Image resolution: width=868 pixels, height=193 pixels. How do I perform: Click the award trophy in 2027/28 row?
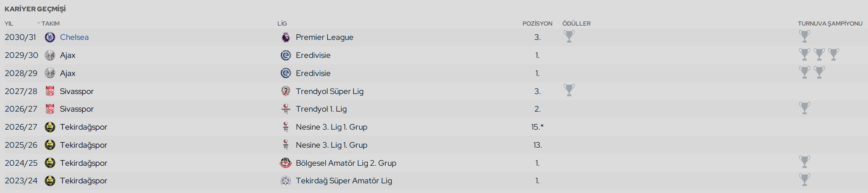tap(569, 90)
